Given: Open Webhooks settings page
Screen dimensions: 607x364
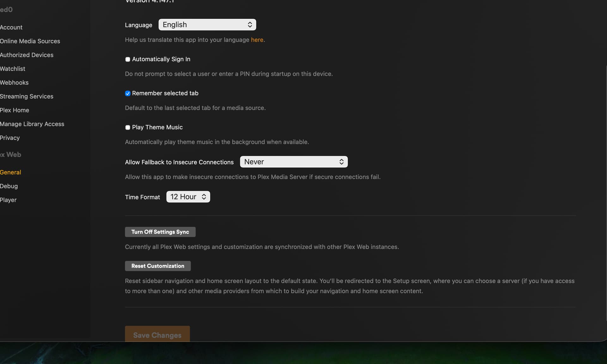Looking at the screenshot, I should pyautogui.click(x=14, y=83).
